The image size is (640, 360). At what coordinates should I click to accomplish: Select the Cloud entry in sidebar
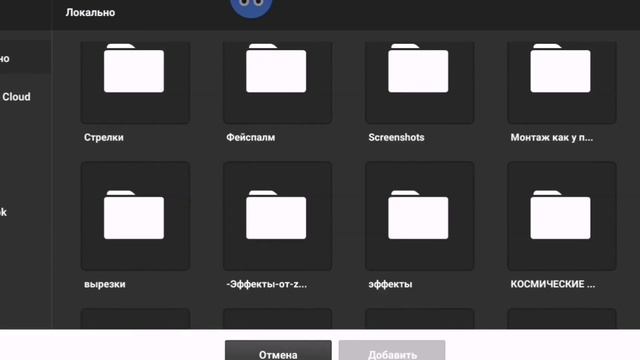16,97
